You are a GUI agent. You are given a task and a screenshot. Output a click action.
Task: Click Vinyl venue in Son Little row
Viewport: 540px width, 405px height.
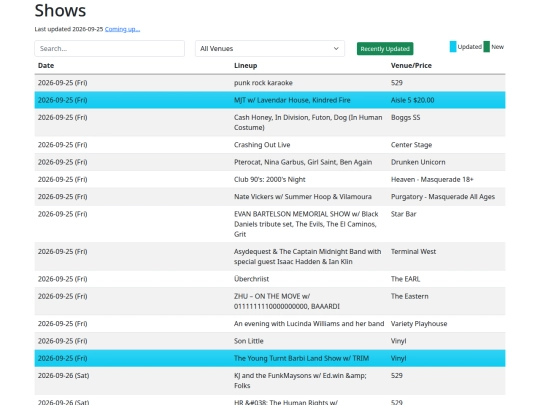pyautogui.click(x=398, y=341)
